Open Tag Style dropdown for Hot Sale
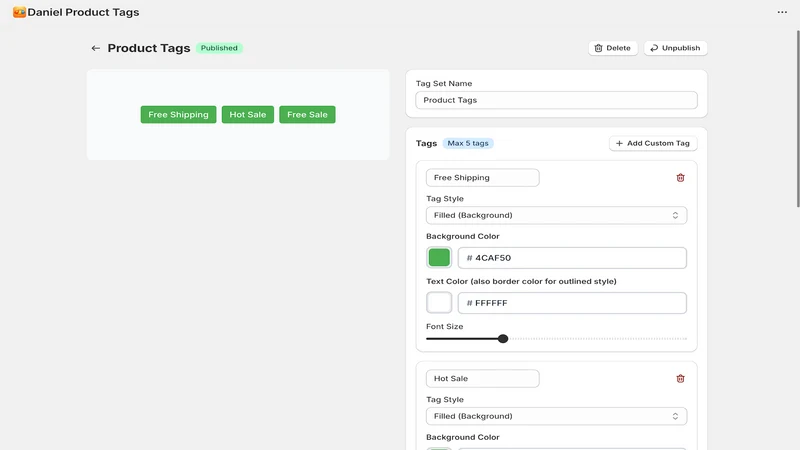This screenshot has height=450, width=800. (x=556, y=416)
